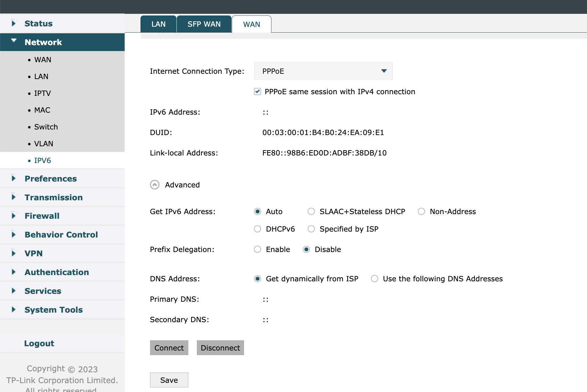Select the DHCPv6 option
Image resolution: width=587 pixels, height=392 pixels.
tap(257, 229)
